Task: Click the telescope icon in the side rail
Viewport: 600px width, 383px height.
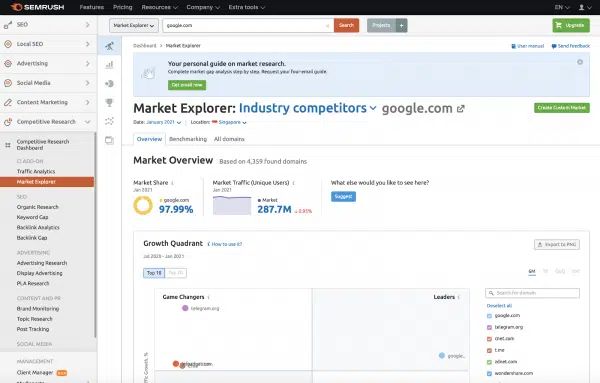Action: tap(109, 46)
